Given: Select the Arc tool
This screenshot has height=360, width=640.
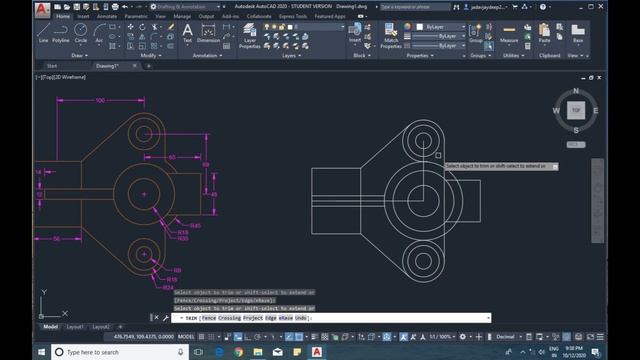Looking at the screenshot, I should (99, 33).
